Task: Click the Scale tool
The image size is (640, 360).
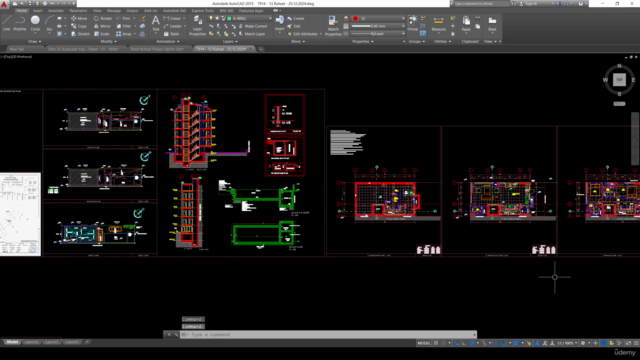Action: (102, 34)
